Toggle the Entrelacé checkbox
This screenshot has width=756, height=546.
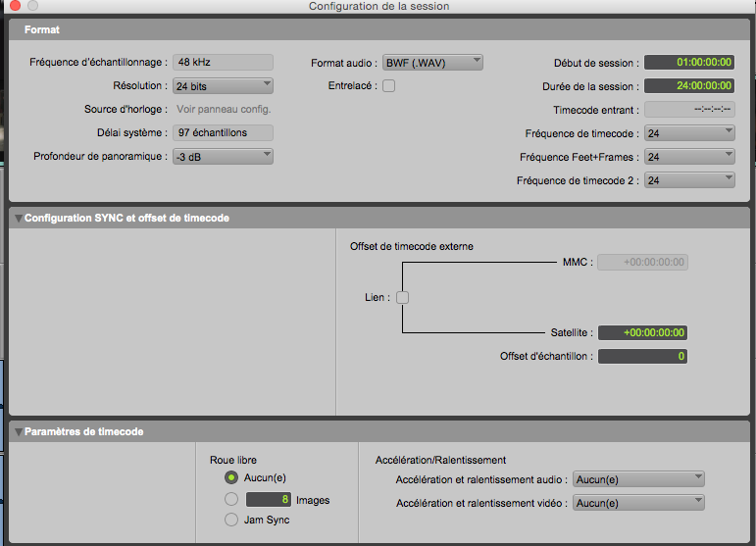[x=388, y=86]
